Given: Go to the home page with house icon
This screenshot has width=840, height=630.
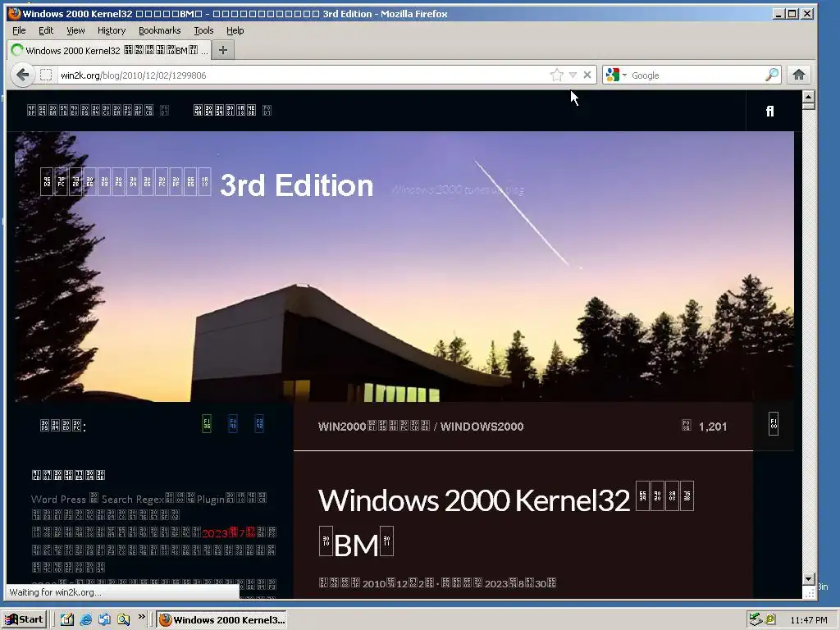Looking at the screenshot, I should click(799, 75).
